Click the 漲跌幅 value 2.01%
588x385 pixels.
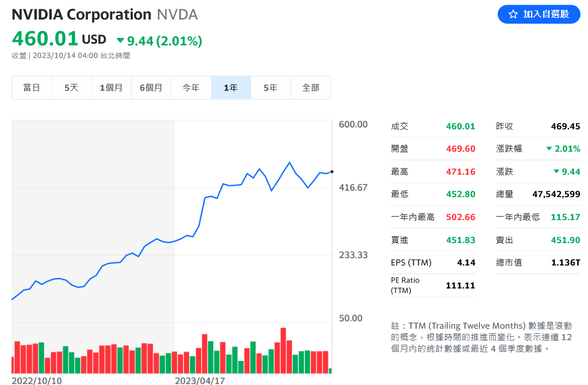567,149
